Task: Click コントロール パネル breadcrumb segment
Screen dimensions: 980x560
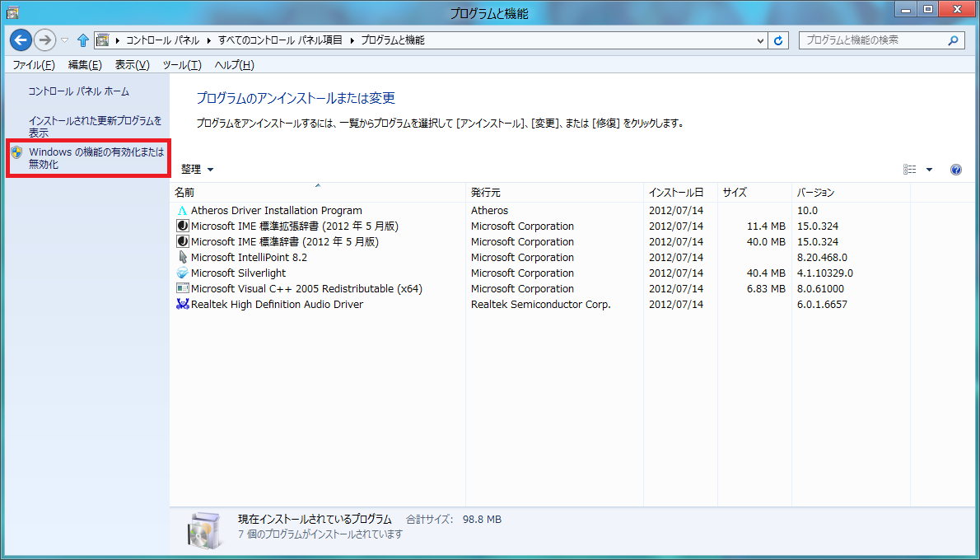Action: (x=162, y=40)
